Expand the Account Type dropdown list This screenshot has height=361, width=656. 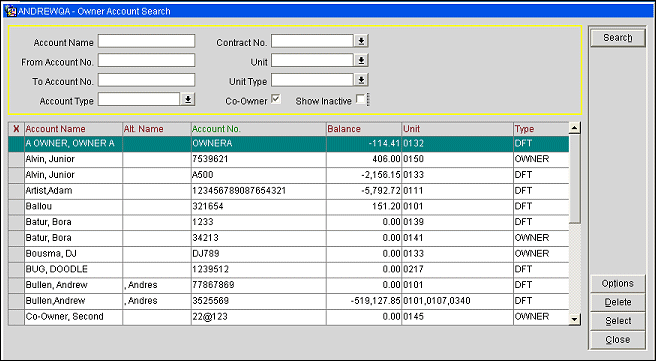[188, 99]
